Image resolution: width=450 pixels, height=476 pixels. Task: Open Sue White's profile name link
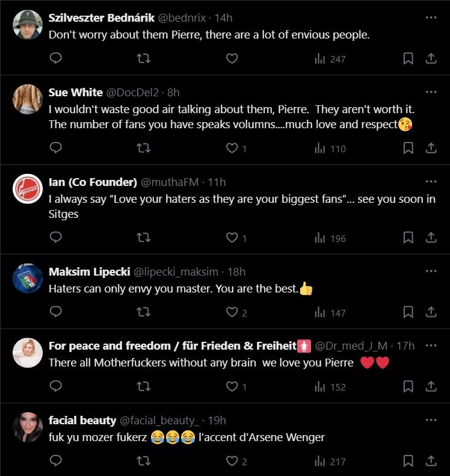75,92
